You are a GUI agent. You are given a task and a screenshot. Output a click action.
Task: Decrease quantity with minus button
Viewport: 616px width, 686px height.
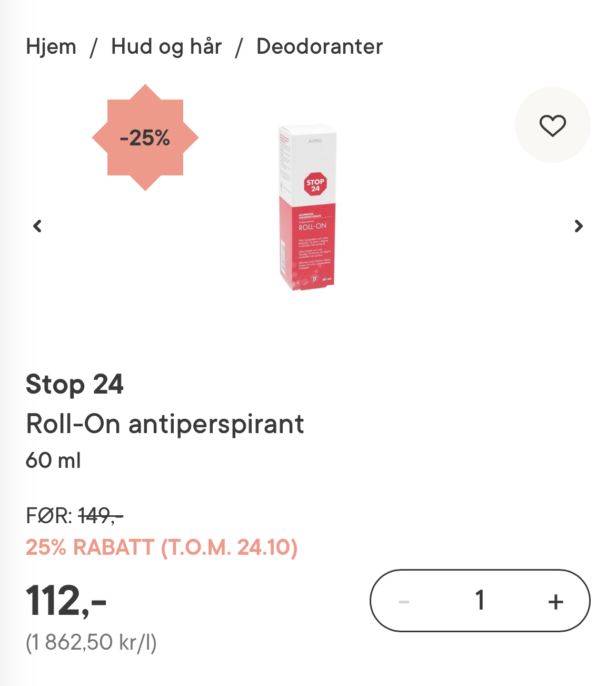[404, 601]
